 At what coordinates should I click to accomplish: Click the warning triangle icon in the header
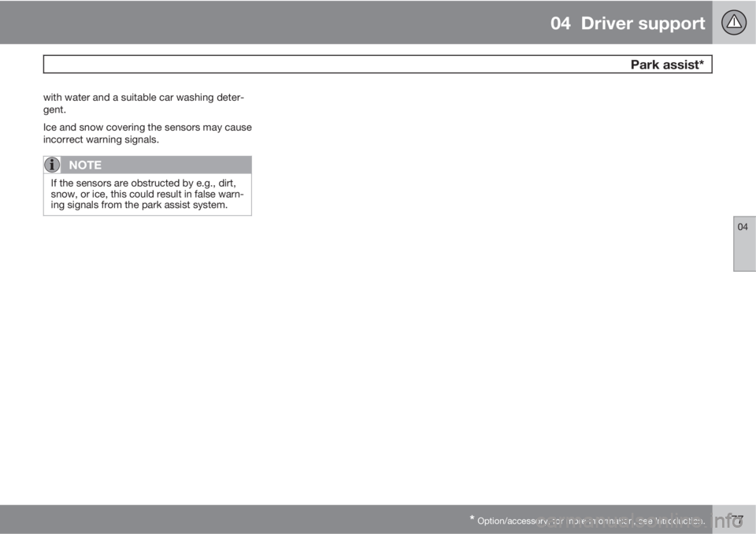pos(735,22)
